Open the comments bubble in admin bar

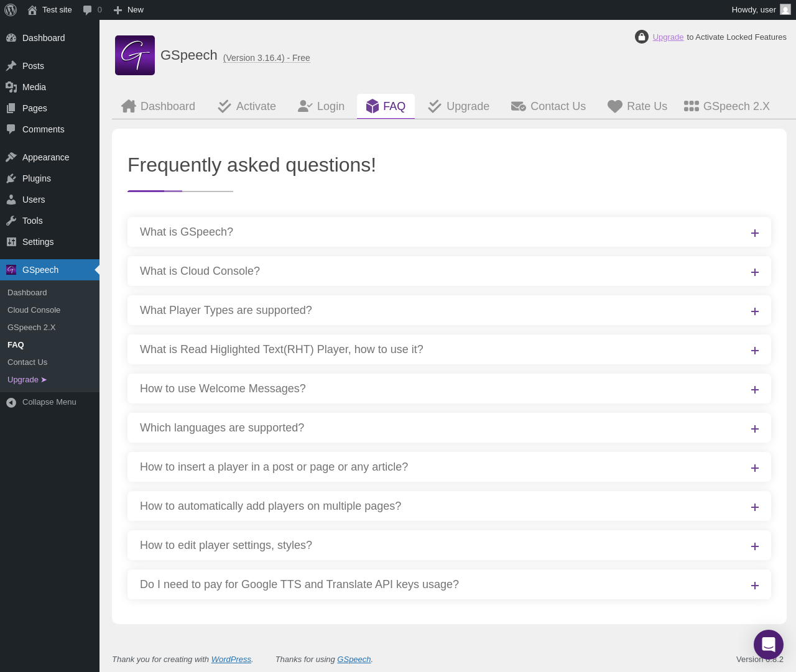coord(92,10)
